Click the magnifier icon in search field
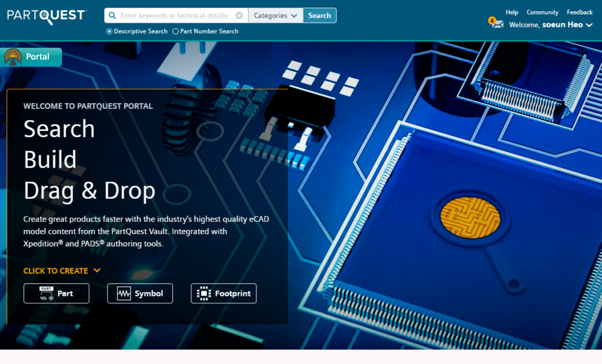The height and width of the screenshot is (364, 602). 112,16
